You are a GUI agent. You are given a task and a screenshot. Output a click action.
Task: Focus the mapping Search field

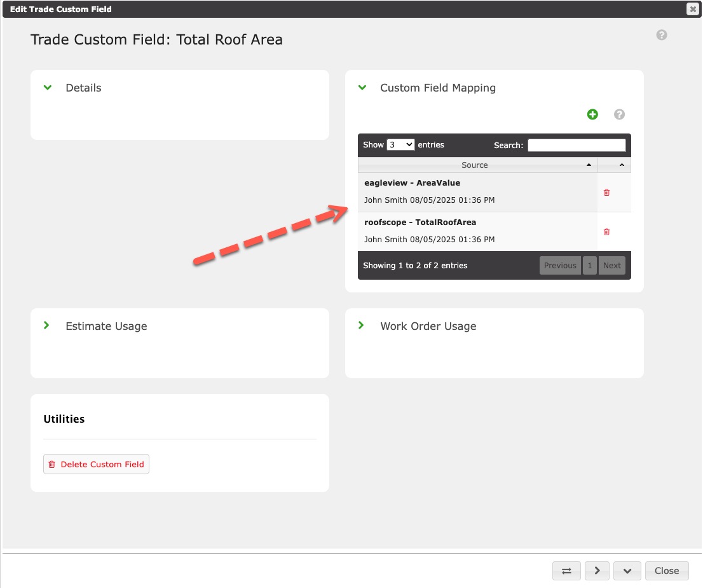point(577,145)
